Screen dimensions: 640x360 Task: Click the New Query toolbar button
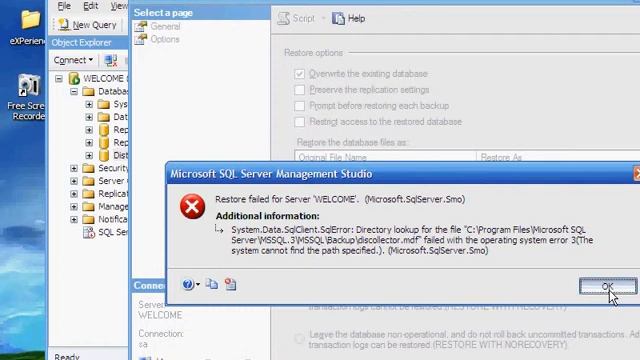tap(88, 25)
